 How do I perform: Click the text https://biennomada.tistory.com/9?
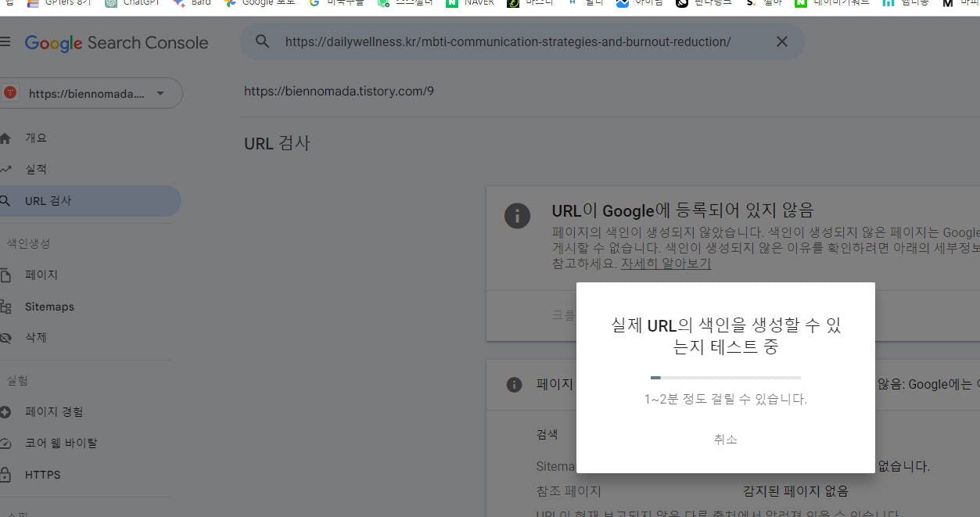coord(339,91)
